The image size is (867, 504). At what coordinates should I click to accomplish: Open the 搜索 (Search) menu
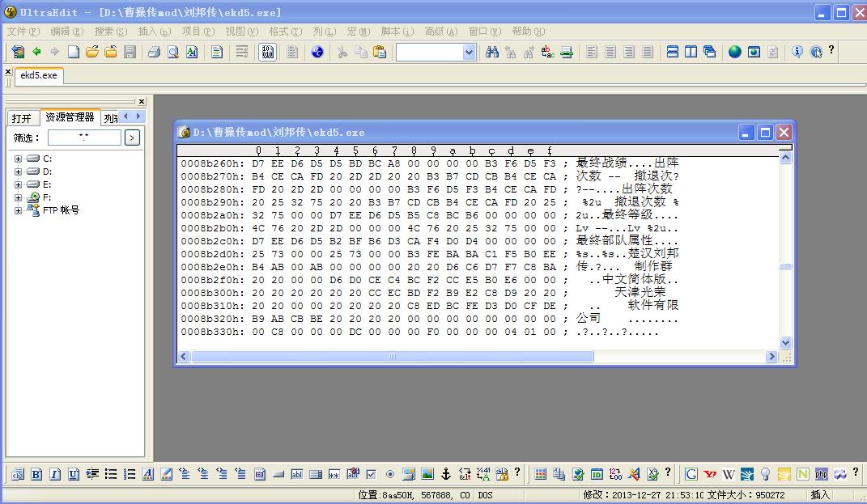coord(110,32)
